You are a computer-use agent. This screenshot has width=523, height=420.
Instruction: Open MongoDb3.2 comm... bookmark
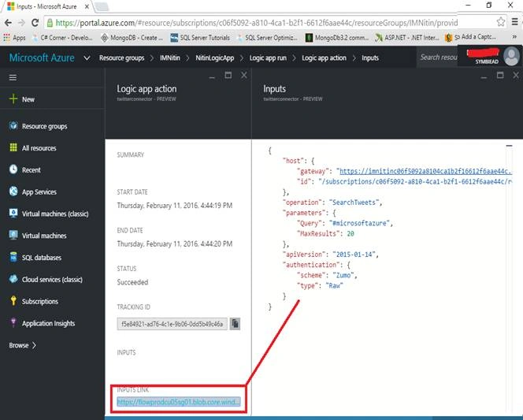[337, 38]
